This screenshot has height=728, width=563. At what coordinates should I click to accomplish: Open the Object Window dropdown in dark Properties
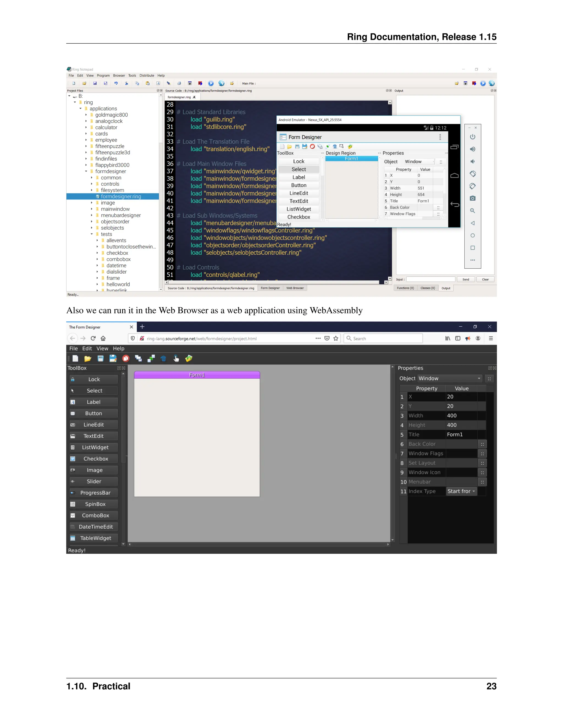[449, 378]
